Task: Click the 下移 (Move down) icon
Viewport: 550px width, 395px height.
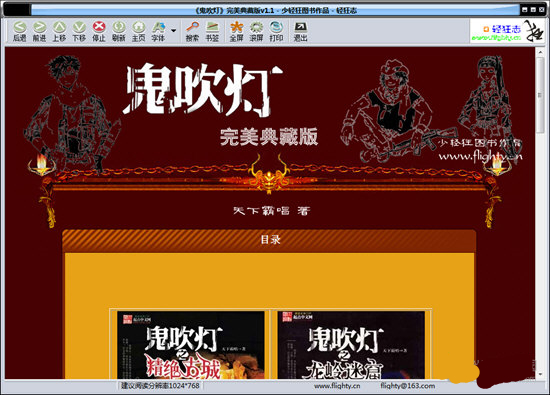Action: point(79,31)
